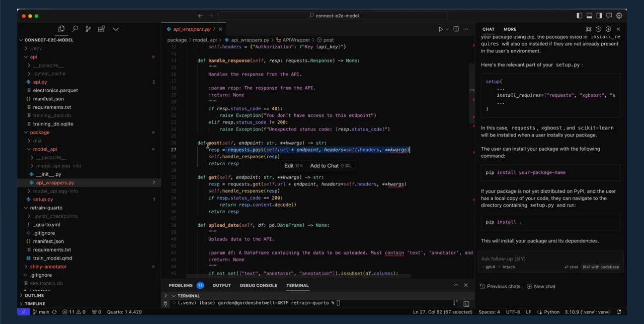Click the notifications bell in status bar
Screen dimensions: 644x324
619,312
